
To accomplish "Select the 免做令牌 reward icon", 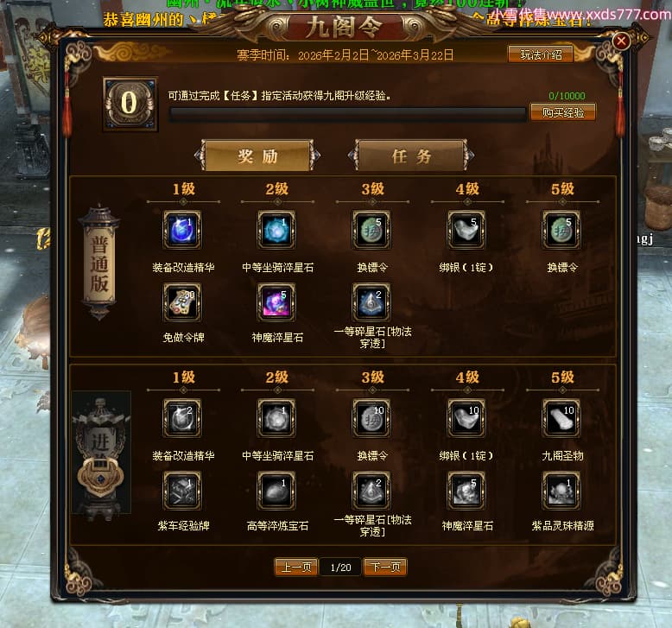I will [182, 302].
